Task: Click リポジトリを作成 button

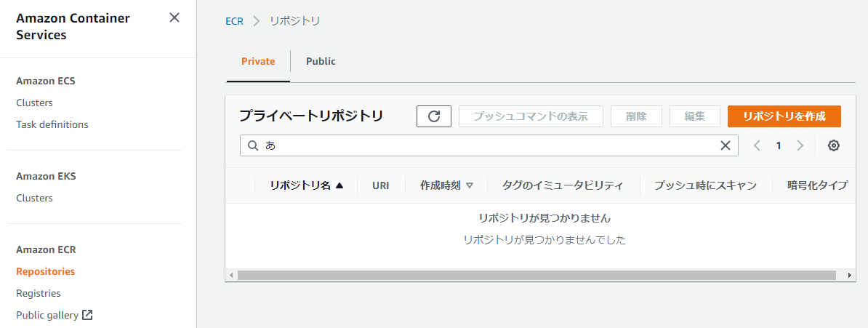Action: point(784,116)
